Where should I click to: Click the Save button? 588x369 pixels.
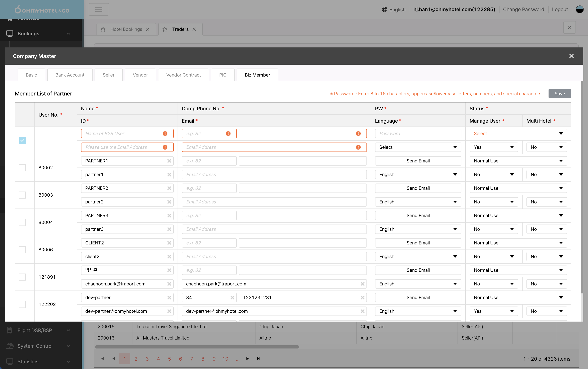pyautogui.click(x=559, y=94)
